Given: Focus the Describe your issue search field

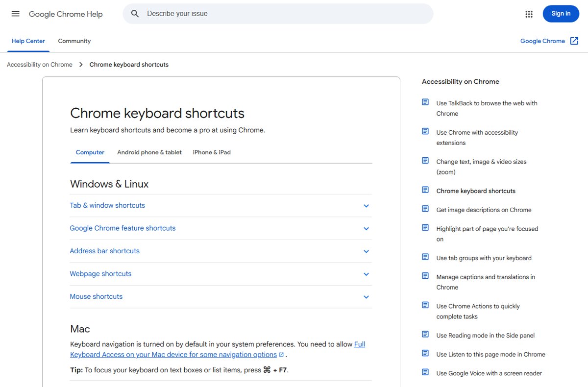Looking at the screenshot, I should point(278,14).
